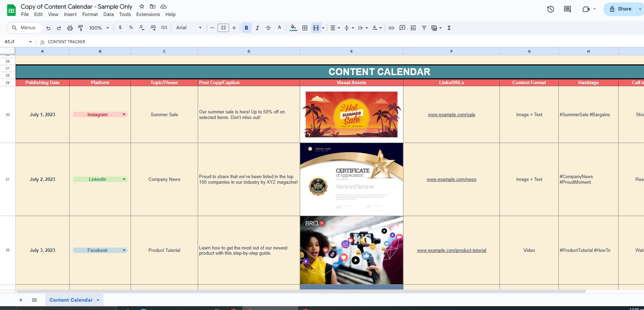Screen dimensions: 644x310
Task: Open www.example.com/product-tutorial link
Action: [x=451, y=250]
